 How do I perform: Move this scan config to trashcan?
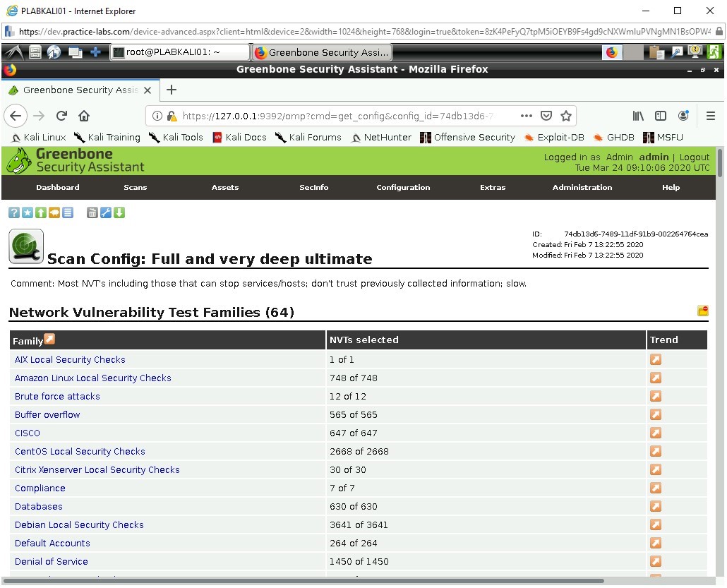click(92, 212)
